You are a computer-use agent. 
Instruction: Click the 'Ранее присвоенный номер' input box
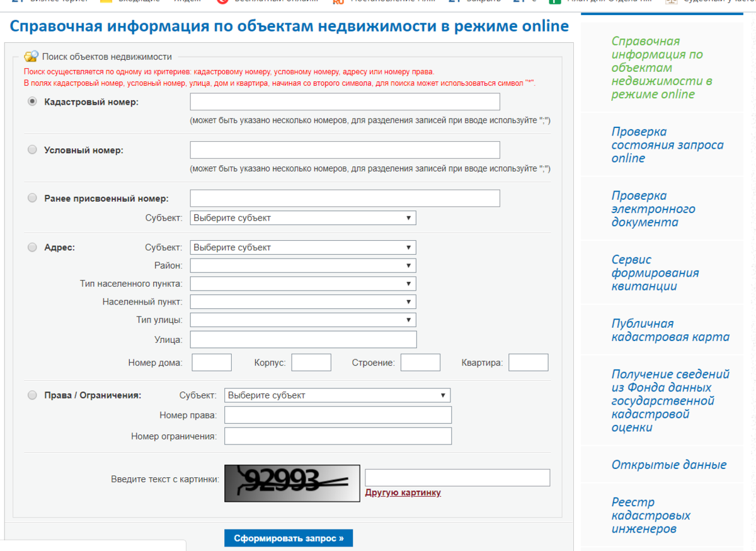[345, 198]
